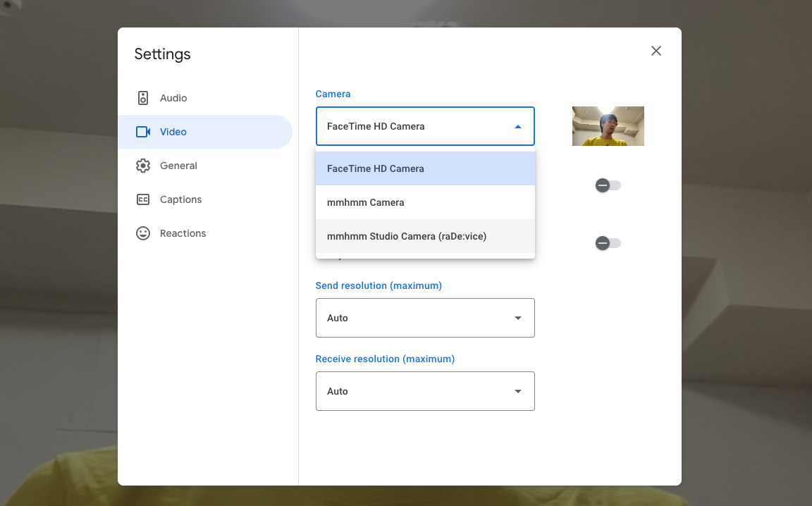812x506 pixels.
Task: Click the camera preview thumbnail
Action: click(608, 126)
